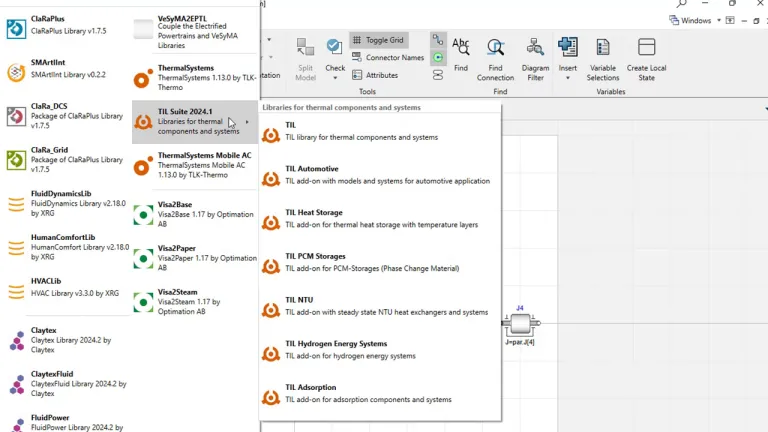Select the J4 inertia component in diagram
This screenshot has width=768, height=432.
pos(521,323)
